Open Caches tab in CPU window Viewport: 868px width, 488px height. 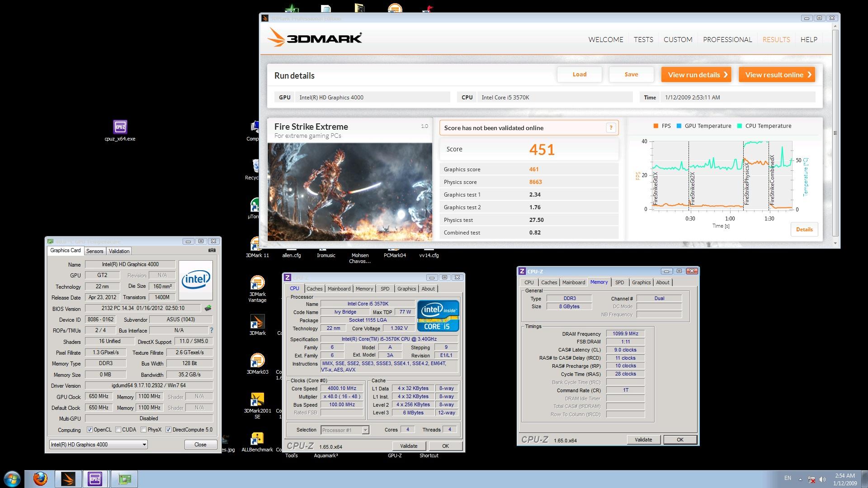(x=314, y=289)
